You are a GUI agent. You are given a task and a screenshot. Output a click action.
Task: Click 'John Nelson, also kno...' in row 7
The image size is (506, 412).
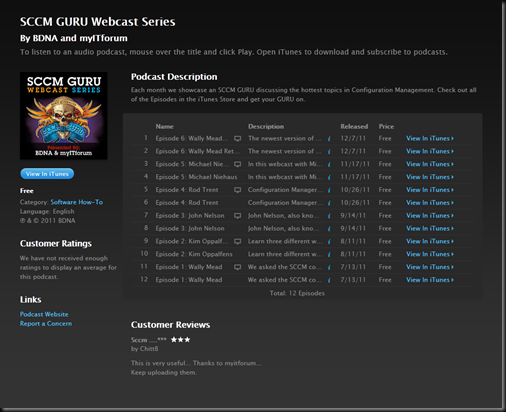click(x=283, y=215)
